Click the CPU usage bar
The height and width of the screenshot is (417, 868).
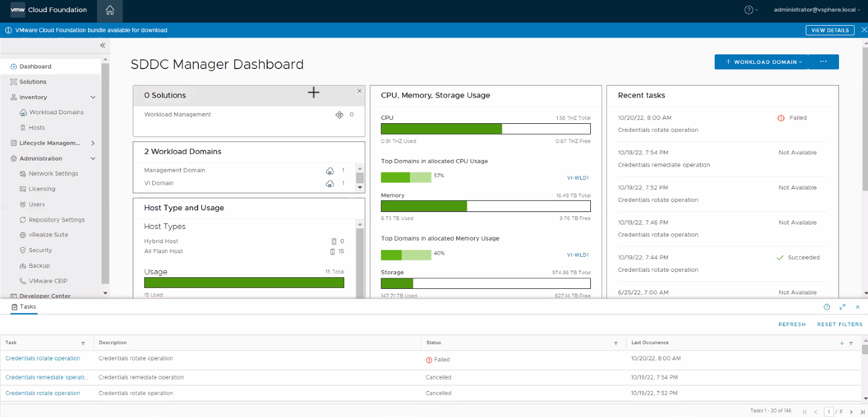[486, 129]
